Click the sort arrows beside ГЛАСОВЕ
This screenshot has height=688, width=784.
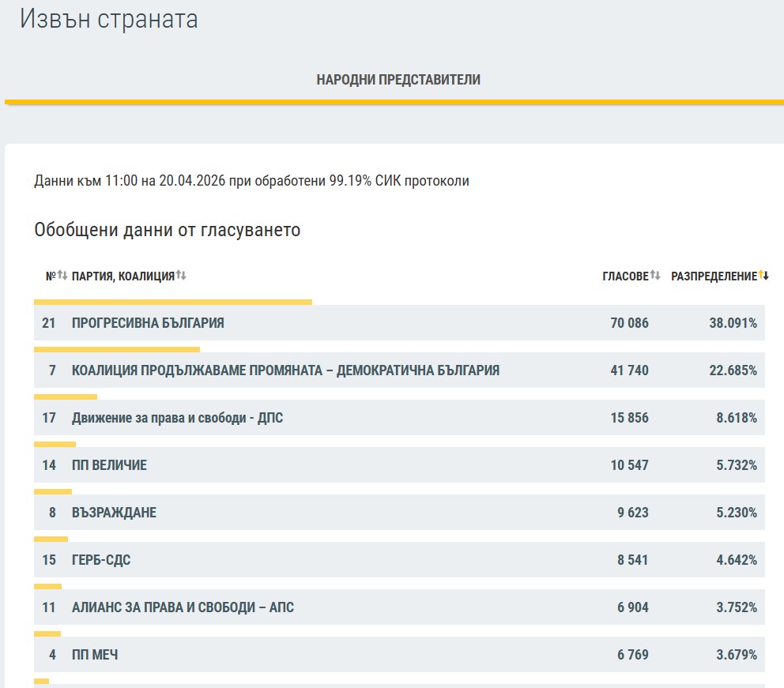655,276
